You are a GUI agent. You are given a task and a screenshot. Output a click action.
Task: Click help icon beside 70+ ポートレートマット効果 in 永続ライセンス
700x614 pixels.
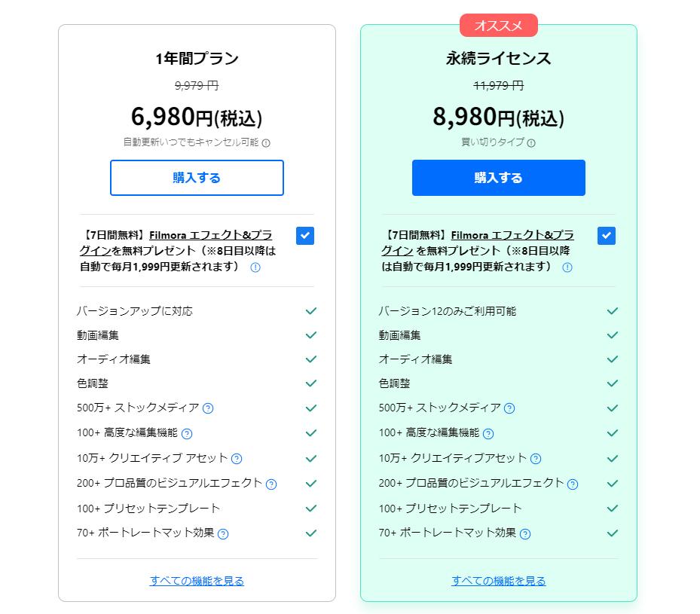[x=525, y=533]
